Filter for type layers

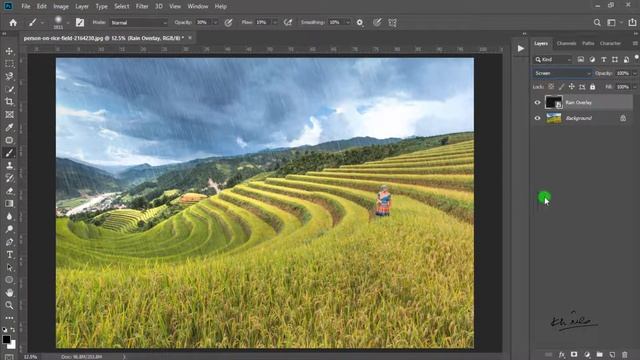click(603, 60)
